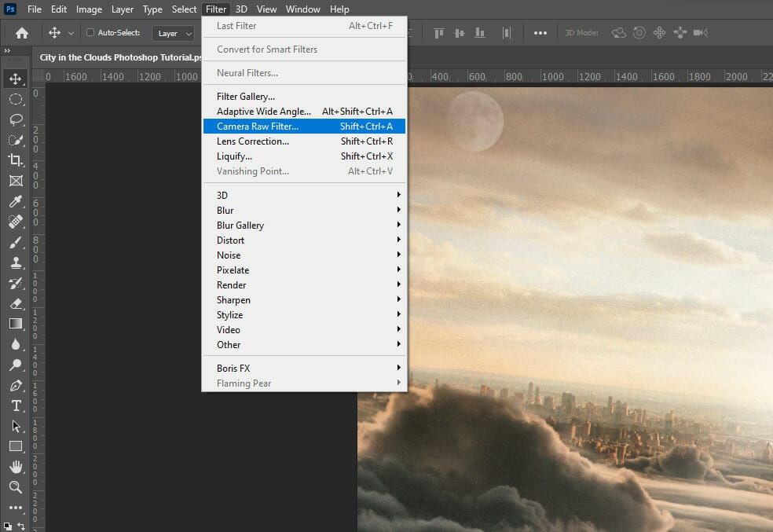Image resolution: width=773 pixels, height=532 pixels.
Task: Expand the Other submenu
Action: pos(304,345)
